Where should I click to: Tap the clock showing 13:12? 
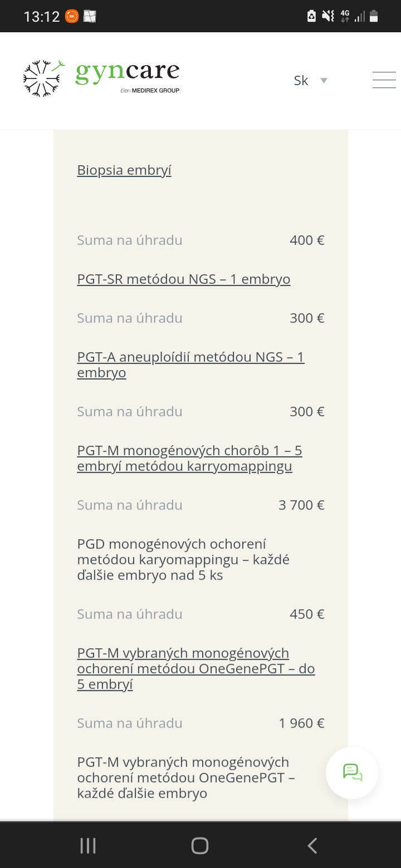pyautogui.click(x=42, y=17)
